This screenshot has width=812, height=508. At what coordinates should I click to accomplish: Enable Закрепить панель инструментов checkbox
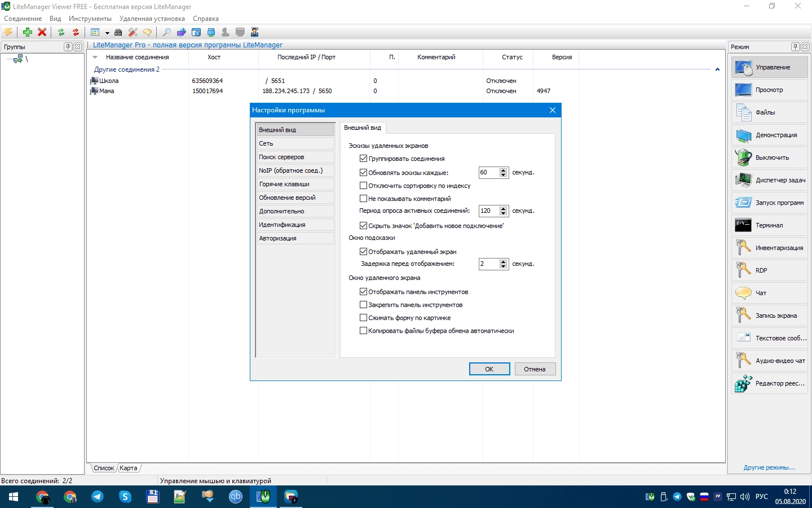[x=363, y=305]
